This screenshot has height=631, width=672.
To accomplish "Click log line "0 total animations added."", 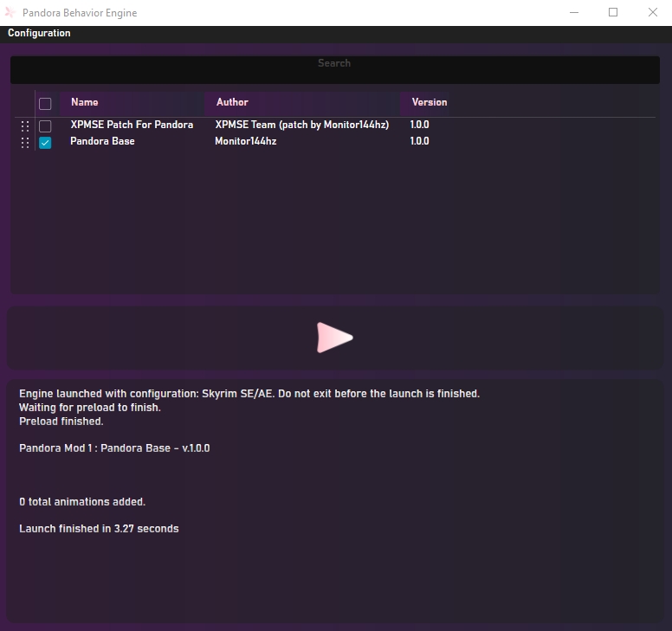I will point(82,502).
